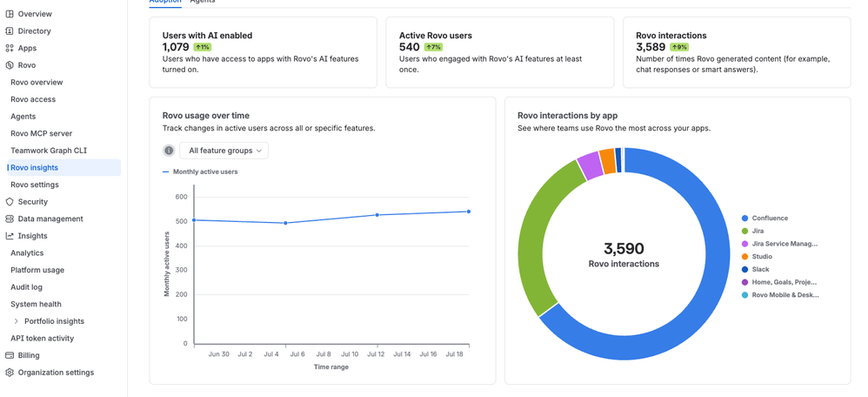The width and height of the screenshot is (868, 397).
Task: Open the Audit log page
Action: pyautogui.click(x=27, y=287)
